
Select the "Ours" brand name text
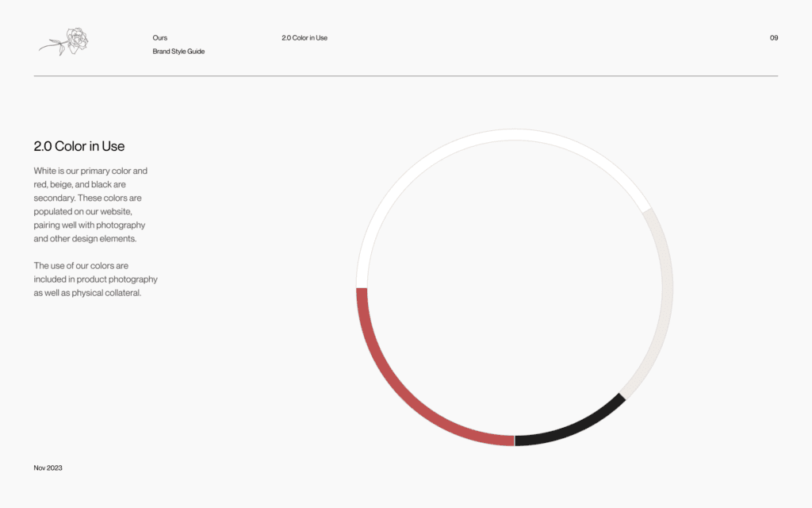160,38
